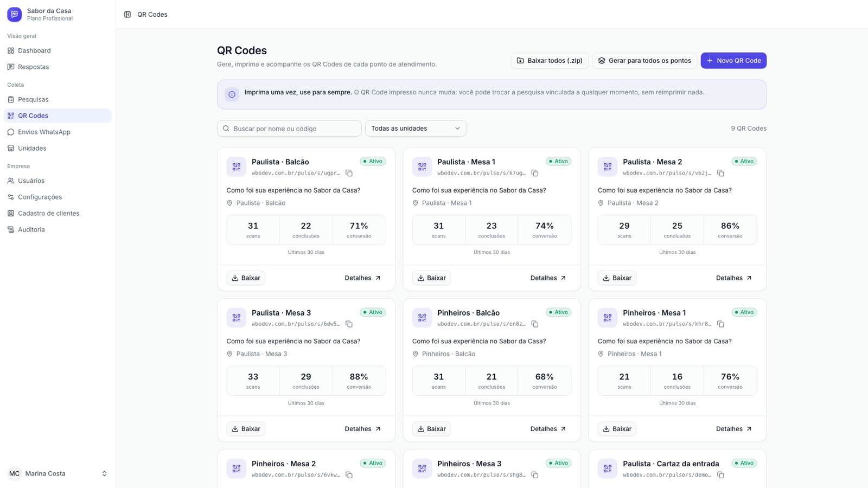Click the Ativo badge on Paulista · Mesa 1
868x488 pixels.
coord(558,162)
